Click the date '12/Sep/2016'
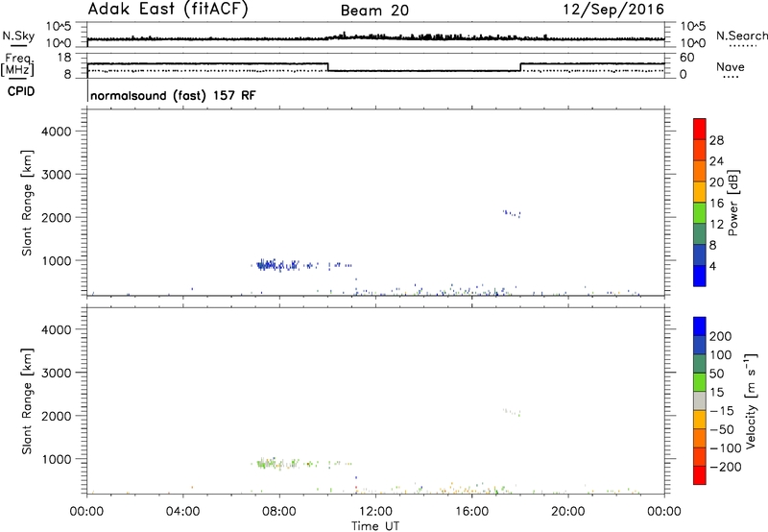 (613, 10)
